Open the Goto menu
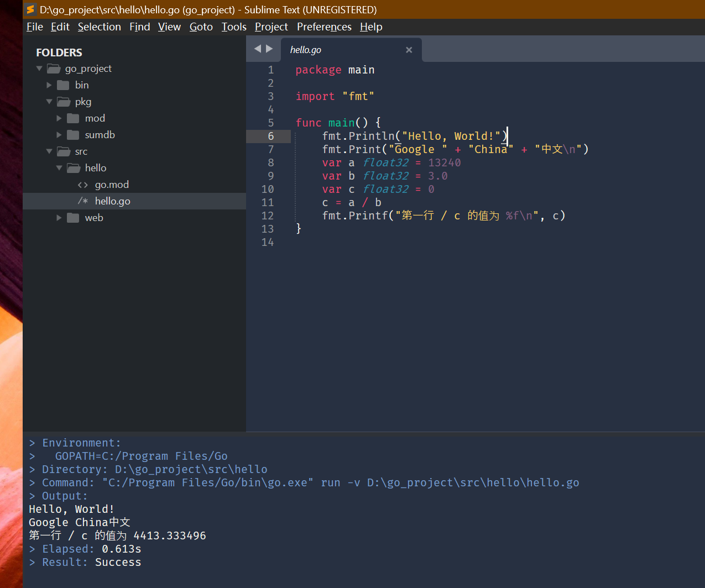The height and width of the screenshot is (588, 705). [201, 27]
